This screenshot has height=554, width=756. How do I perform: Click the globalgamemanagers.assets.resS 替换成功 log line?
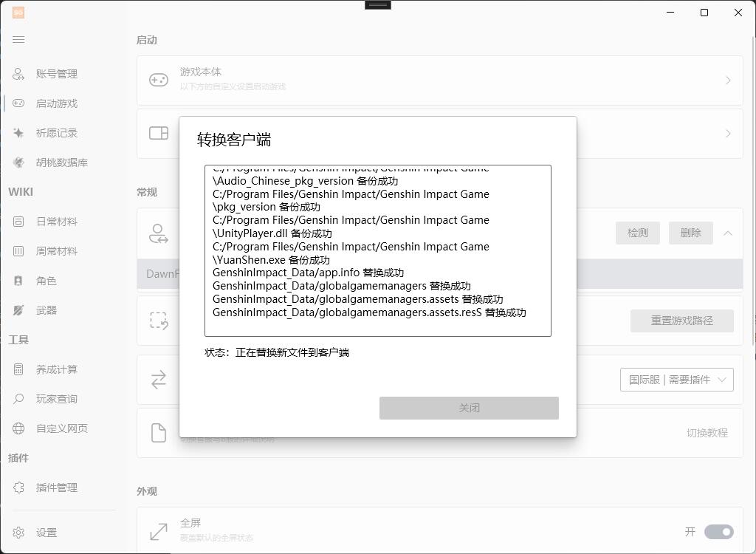click(369, 312)
